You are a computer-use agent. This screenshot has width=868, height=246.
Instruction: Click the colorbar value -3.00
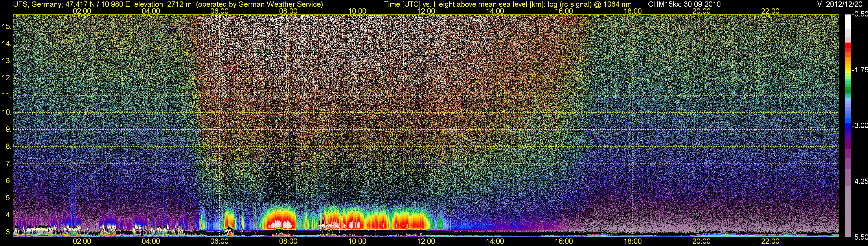pyautogui.click(x=860, y=125)
